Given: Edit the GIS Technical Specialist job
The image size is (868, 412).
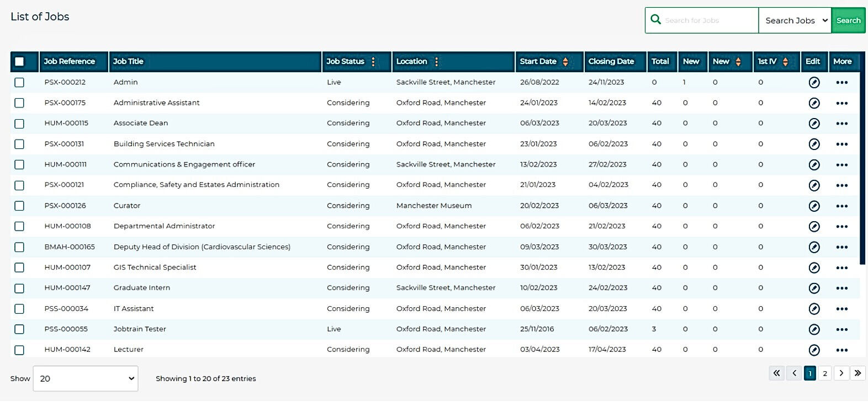Looking at the screenshot, I should click(x=814, y=268).
